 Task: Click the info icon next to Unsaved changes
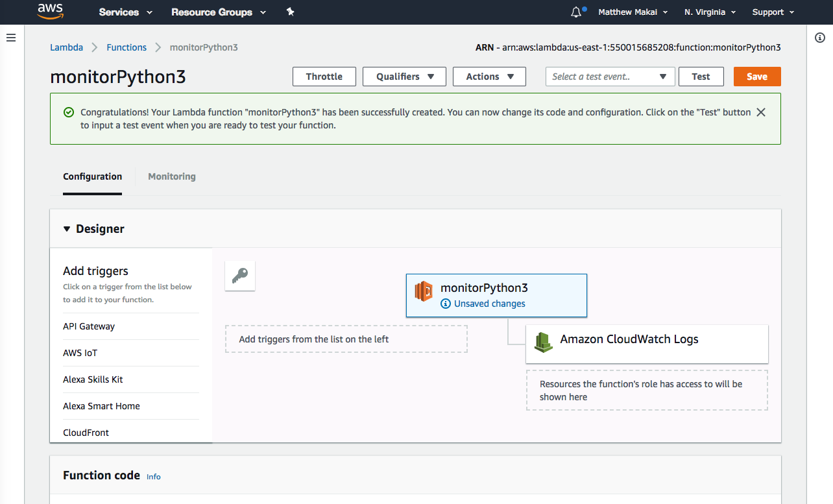(446, 304)
